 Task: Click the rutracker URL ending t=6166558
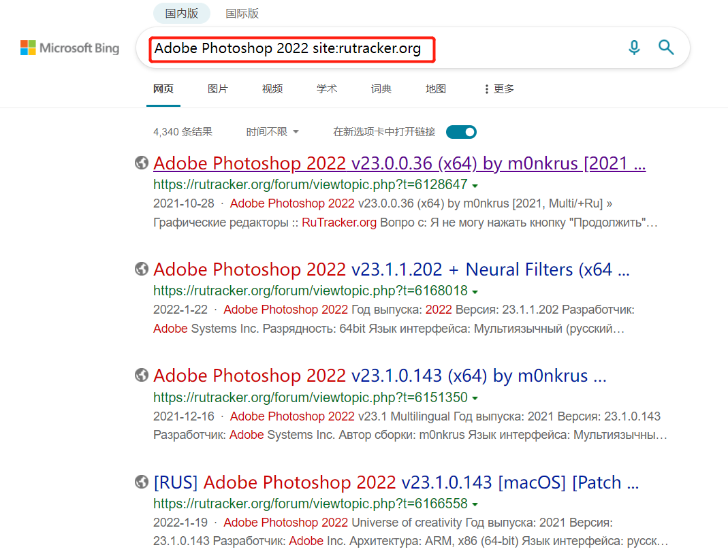[310, 504]
